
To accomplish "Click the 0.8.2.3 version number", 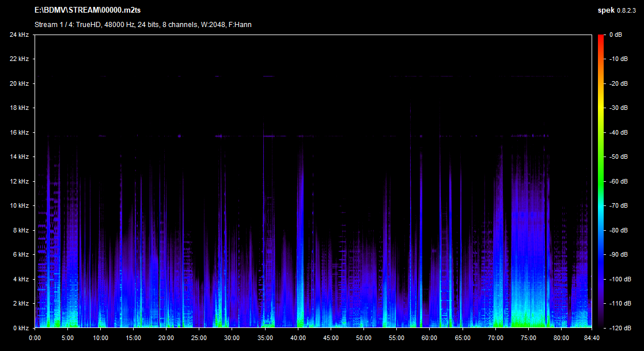I will point(628,10).
